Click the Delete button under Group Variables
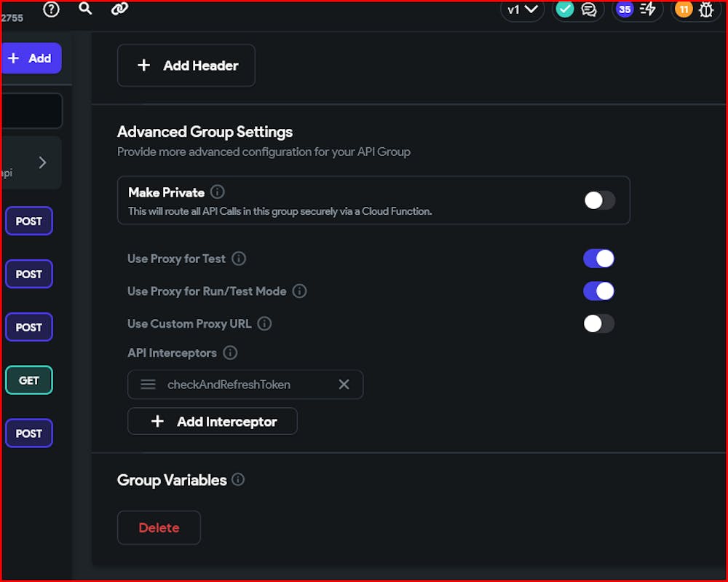The image size is (728, 582). pyautogui.click(x=159, y=527)
